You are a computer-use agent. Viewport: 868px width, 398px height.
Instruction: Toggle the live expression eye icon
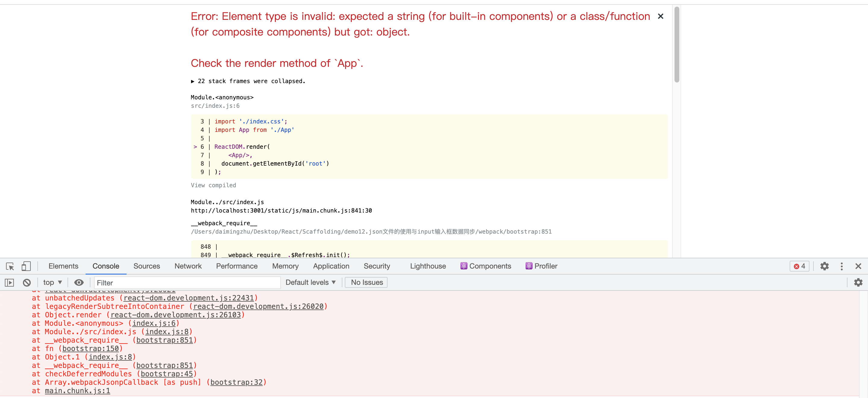79,282
